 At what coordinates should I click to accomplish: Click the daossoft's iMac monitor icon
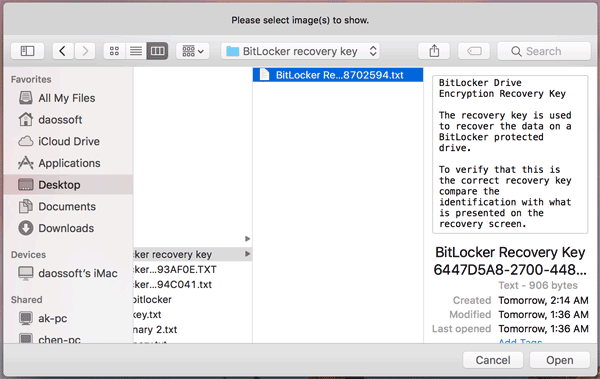tap(26, 273)
